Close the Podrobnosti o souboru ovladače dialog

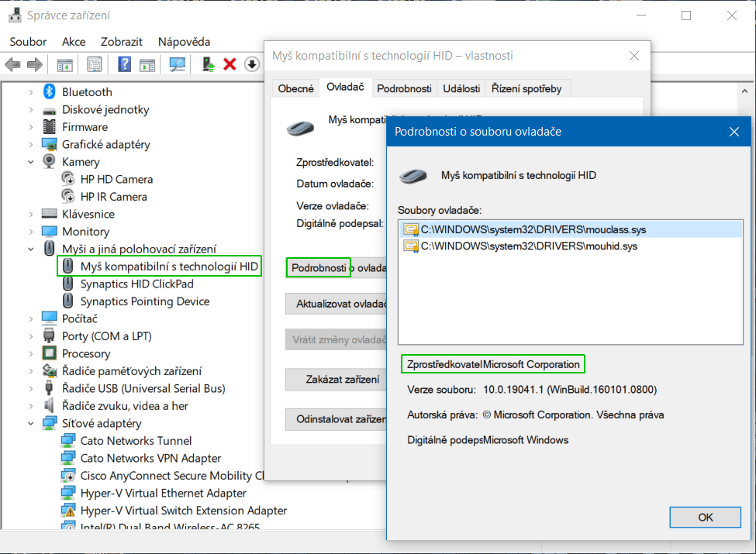pyautogui.click(x=734, y=132)
